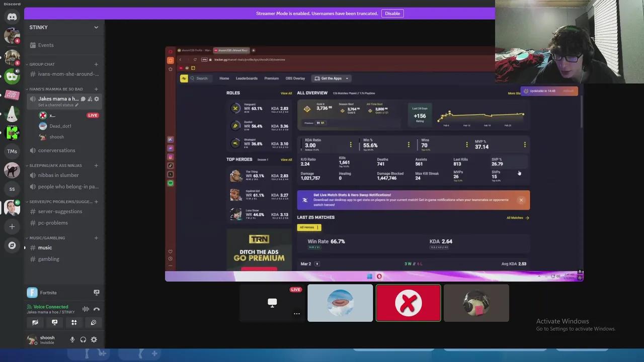Open Home tab on streamed tracker site
The width and height of the screenshot is (644, 362).
224,78
